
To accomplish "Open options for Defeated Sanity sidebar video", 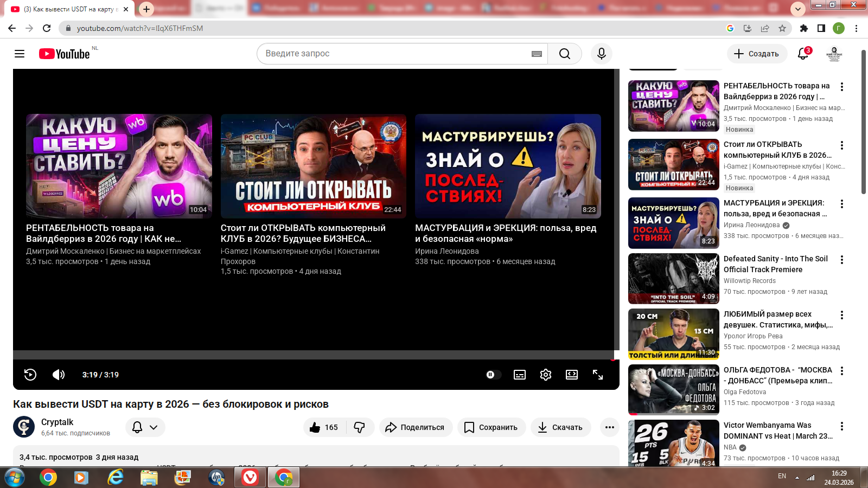I will (842, 260).
